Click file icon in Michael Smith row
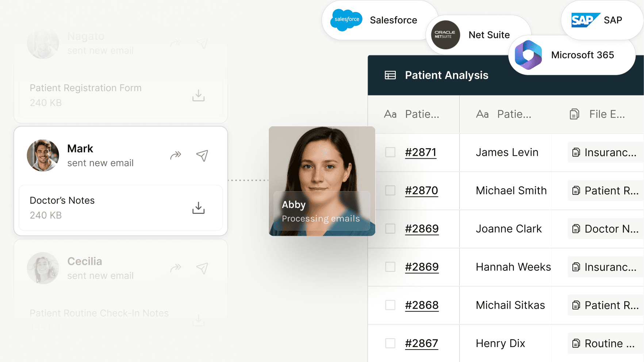 [x=576, y=190]
